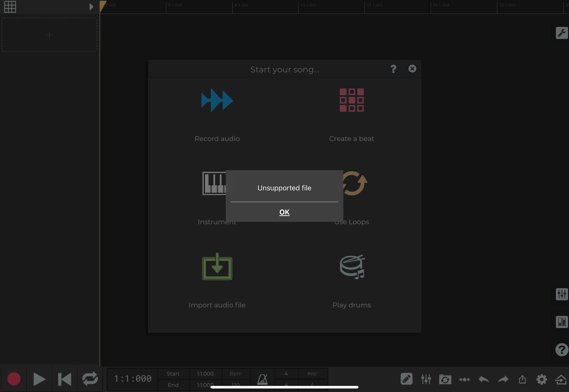Screen dimensions: 569x392
Task: Start playback with the play button
Action: 39,379
